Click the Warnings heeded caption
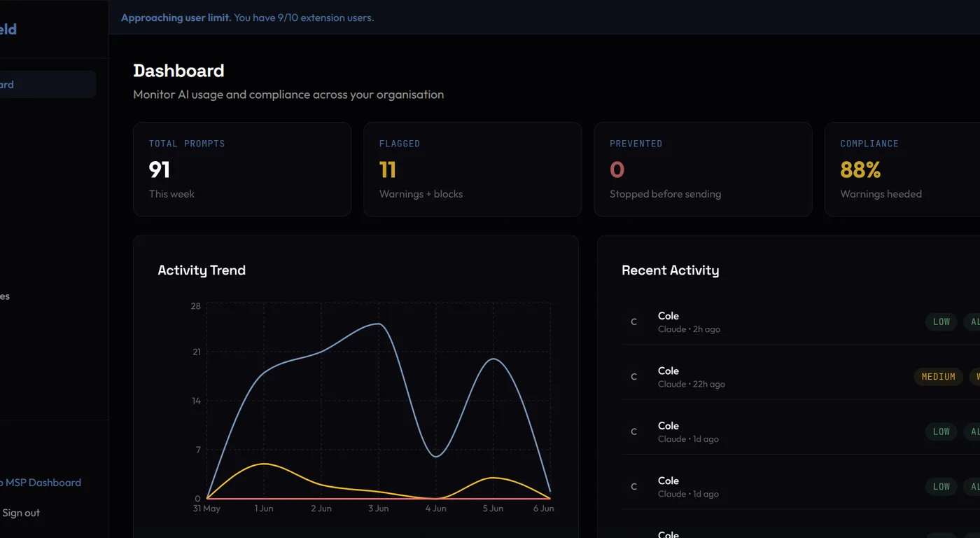The height and width of the screenshot is (538, 980). (x=881, y=194)
